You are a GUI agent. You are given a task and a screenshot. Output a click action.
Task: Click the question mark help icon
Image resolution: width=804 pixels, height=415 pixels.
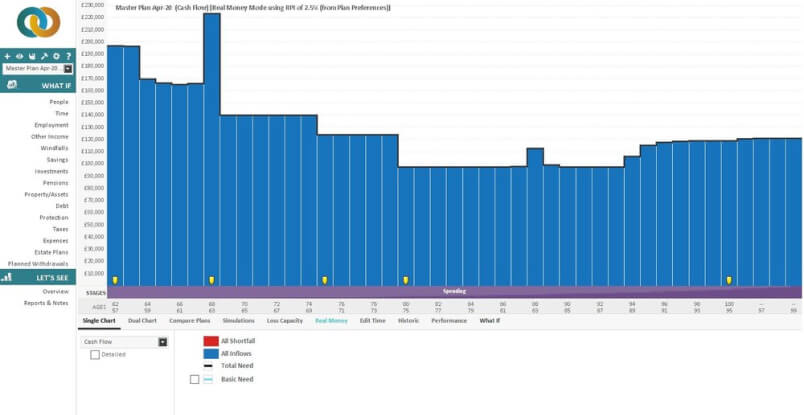pos(67,56)
